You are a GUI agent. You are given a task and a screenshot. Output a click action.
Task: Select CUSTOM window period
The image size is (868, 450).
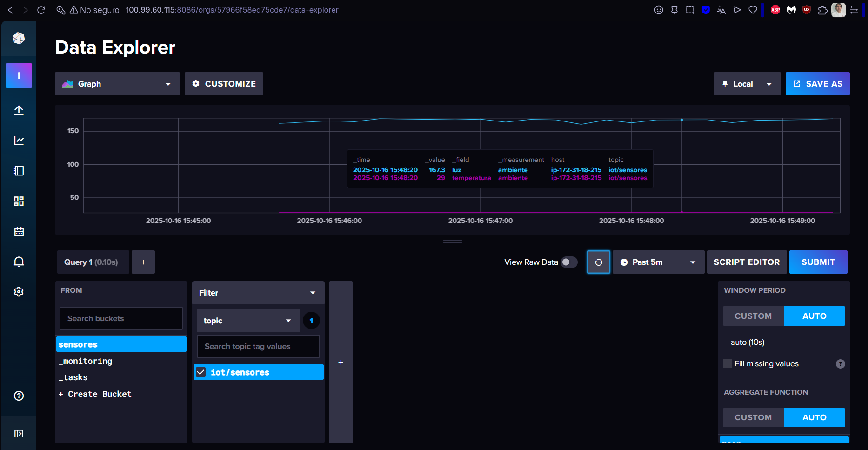click(x=753, y=316)
